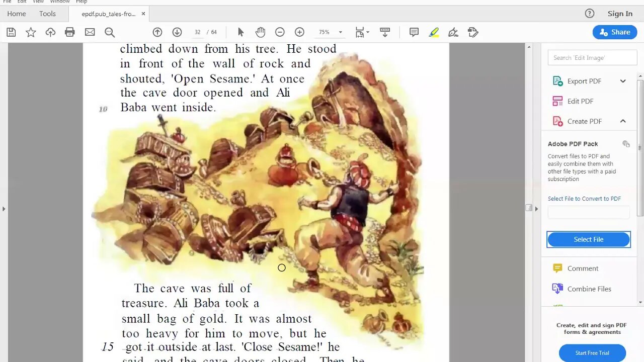This screenshot has height=362, width=644.
Task: Open the Comment tool label
Action: pos(583,268)
